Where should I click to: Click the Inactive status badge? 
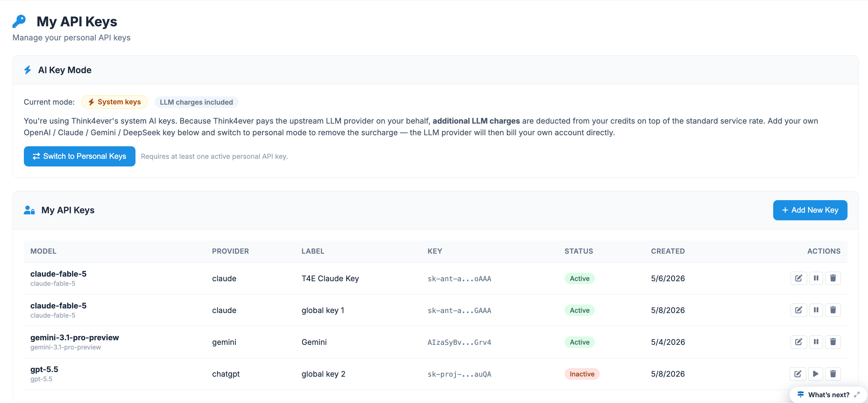click(x=582, y=374)
